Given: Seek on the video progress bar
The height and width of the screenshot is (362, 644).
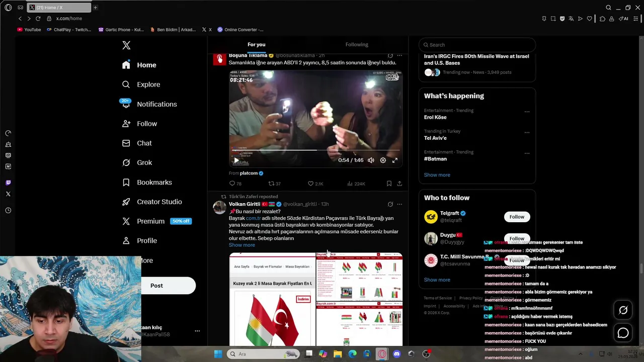Looking at the screenshot, I should click(315, 150).
